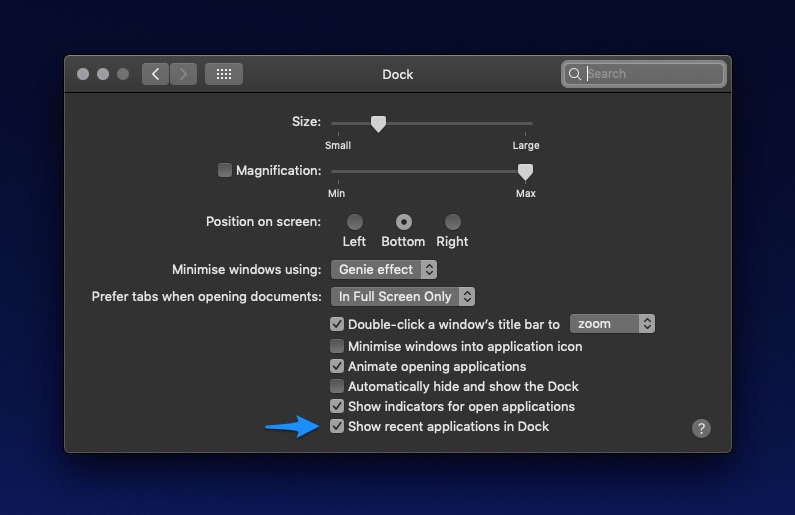Image resolution: width=795 pixels, height=515 pixels.
Task: Click the Min label under Magnification slider
Action: tap(336, 194)
